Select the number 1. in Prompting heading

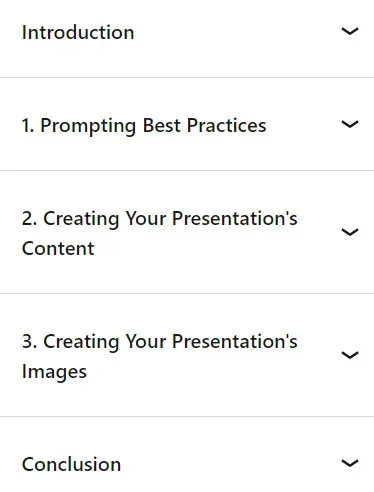pyautogui.click(x=28, y=126)
